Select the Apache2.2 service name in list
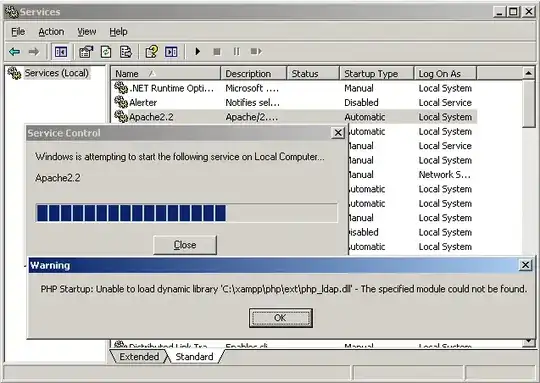Viewport: 540px width, 383px height. [x=151, y=117]
